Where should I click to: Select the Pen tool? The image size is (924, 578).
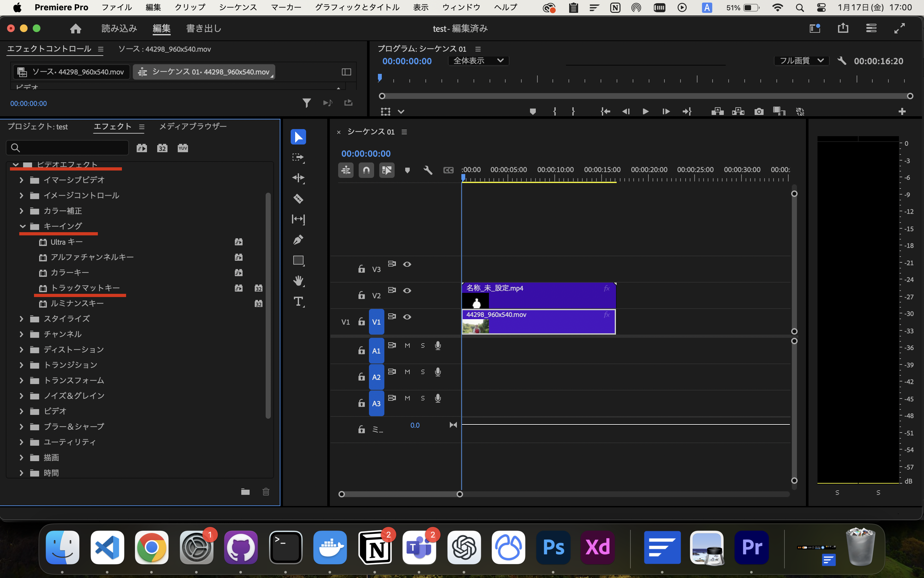[x=298, y=240]
